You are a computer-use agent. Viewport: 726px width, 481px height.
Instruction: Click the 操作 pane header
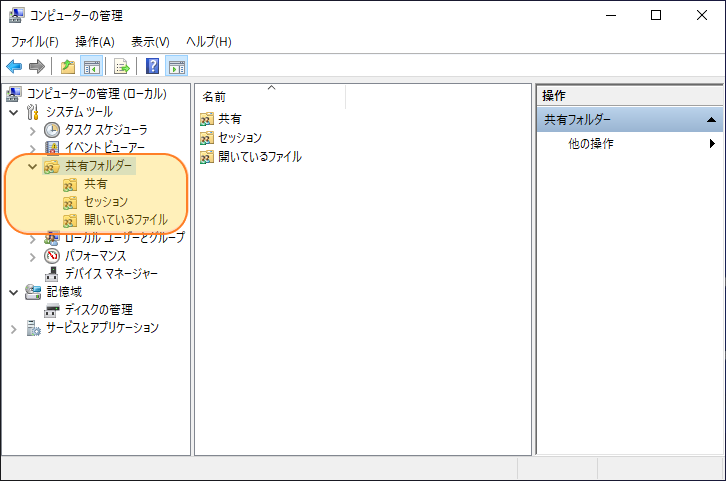630,96
